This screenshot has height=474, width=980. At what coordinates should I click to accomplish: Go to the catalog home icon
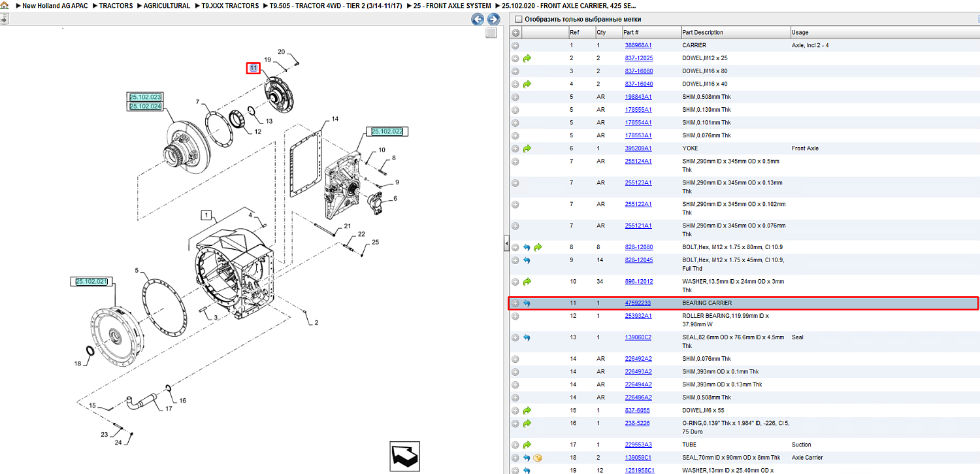point(5,6)
